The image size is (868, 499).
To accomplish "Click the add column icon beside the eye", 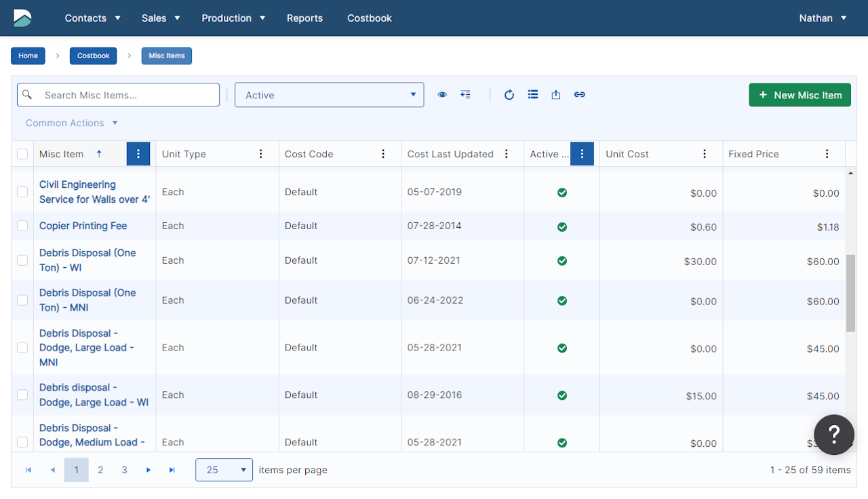I will [x=465, y=95].
